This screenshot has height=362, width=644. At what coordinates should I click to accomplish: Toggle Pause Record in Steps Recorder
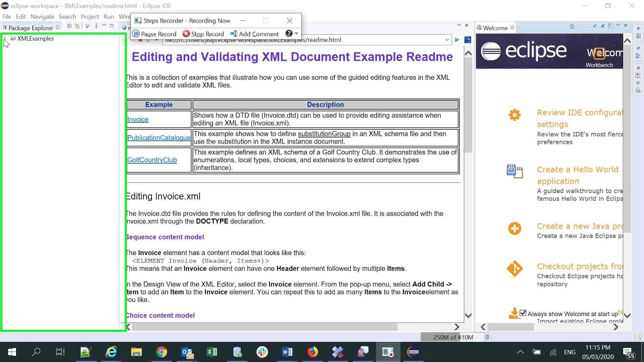click(136, 34)
